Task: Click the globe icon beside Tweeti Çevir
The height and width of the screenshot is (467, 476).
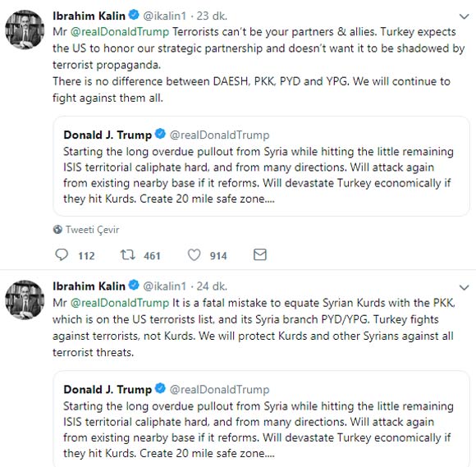Action: [x=57, y=230]
